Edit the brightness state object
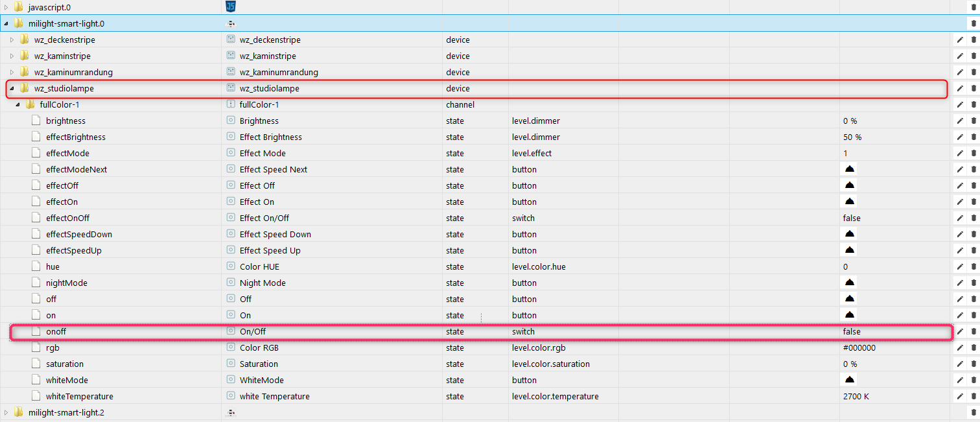The width and height of the screenshot is (980, 422). [x=960, y=121]
